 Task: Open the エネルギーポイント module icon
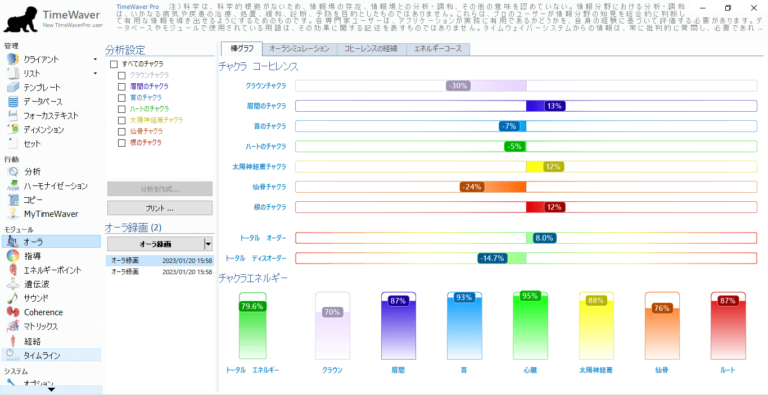(13, 270)
